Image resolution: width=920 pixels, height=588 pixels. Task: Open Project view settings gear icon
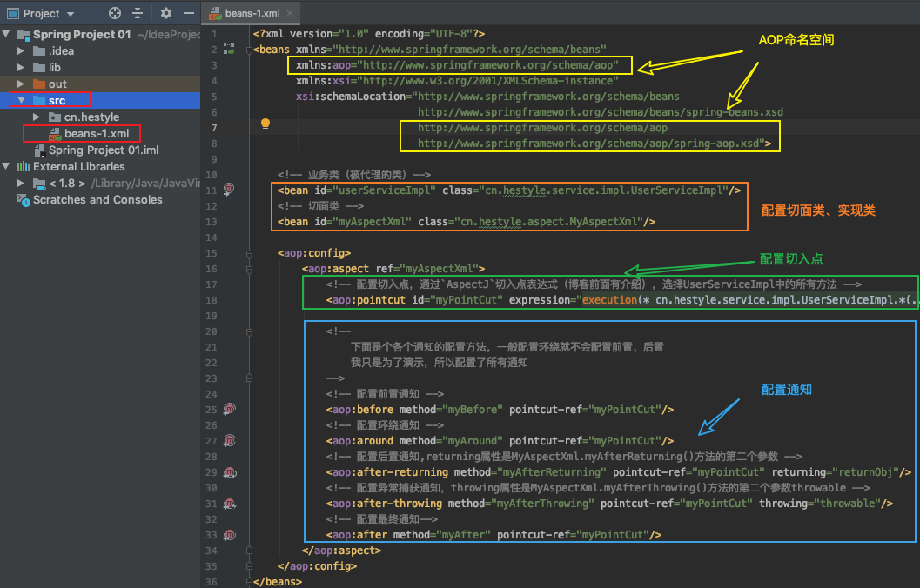click(x=165, y=14)
